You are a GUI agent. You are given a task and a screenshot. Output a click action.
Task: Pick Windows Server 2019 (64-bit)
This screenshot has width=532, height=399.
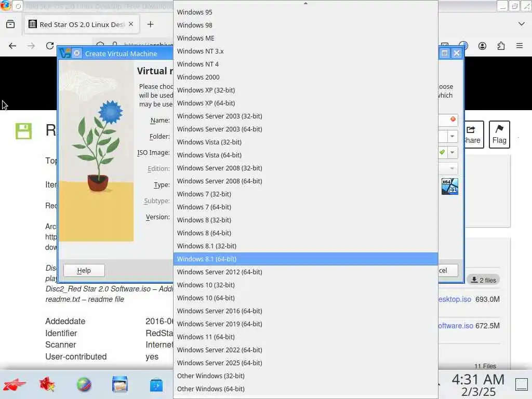pyautogui.click(x=305, y=324)
